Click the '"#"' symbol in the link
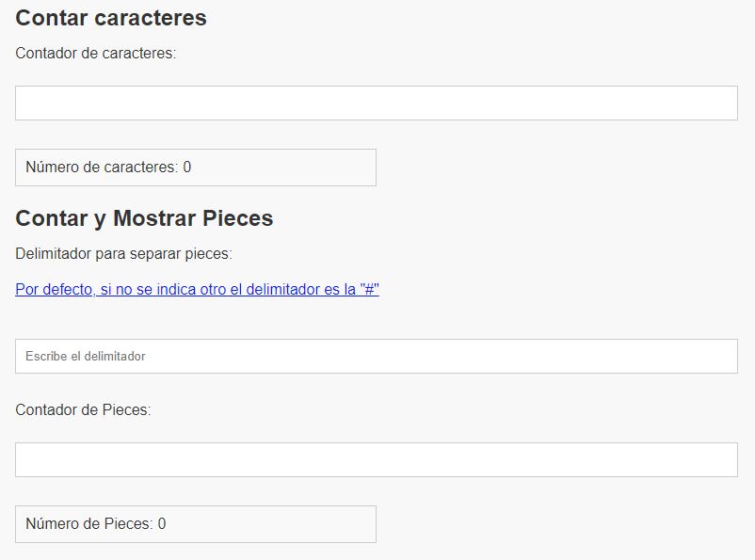Viewport: 755px width, 560px height. [x=369, y=290]
